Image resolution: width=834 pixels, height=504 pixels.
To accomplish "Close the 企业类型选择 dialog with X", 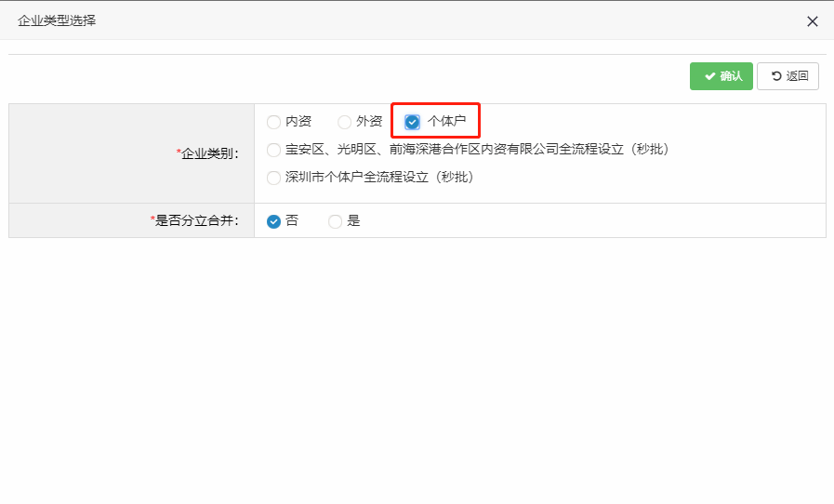I will (x=812, y=21).
